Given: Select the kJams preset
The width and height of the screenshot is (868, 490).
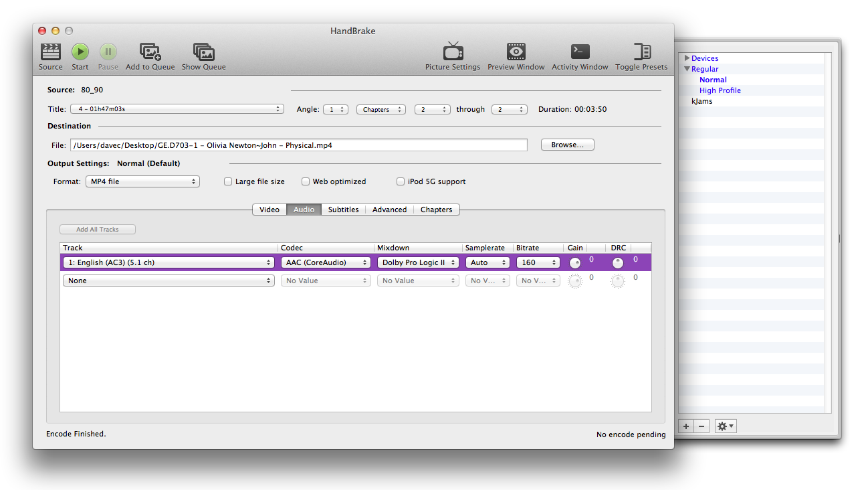Looking at the screenshot, I should click(702, 101).
